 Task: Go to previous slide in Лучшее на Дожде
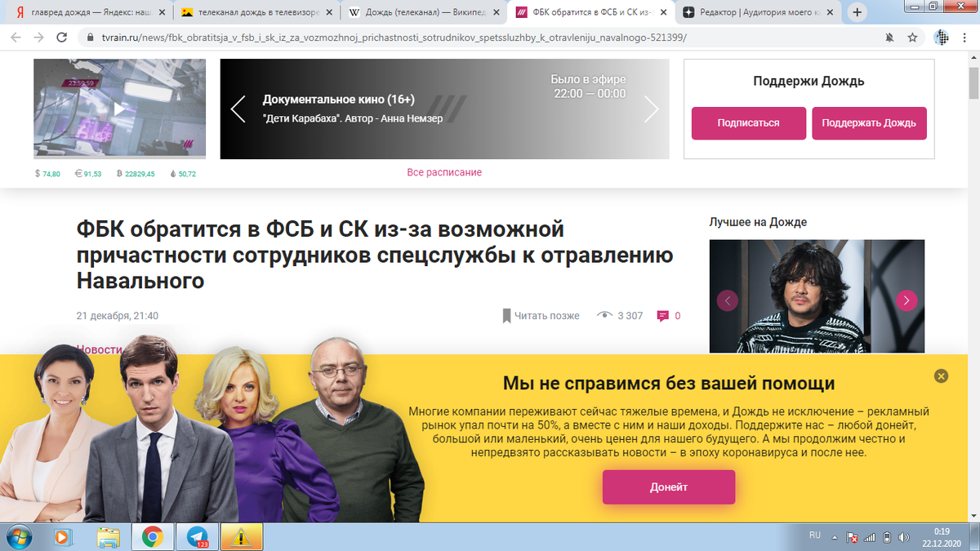pos(727,300)
